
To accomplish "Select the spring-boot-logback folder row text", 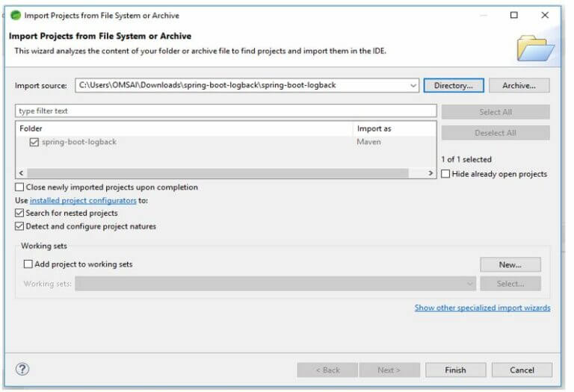I will tap(79, 142).
